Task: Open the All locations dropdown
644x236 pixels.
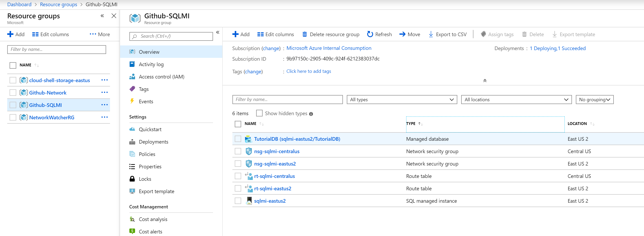Action: coord(517,100)
